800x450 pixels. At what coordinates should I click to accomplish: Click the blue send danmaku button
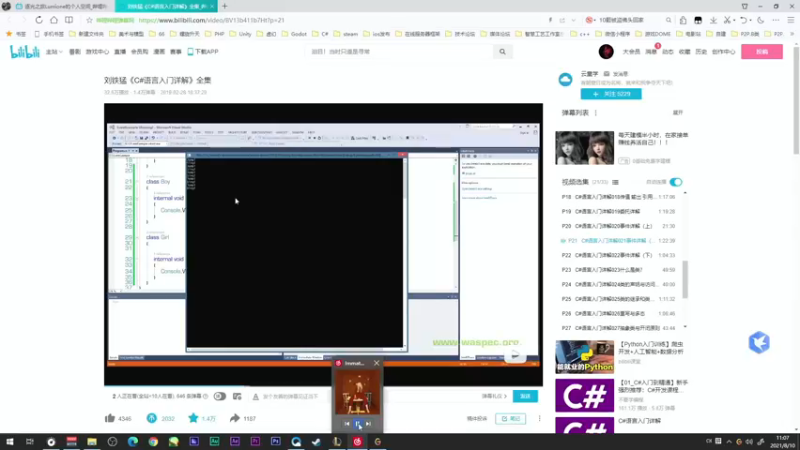tap(525, 396)
